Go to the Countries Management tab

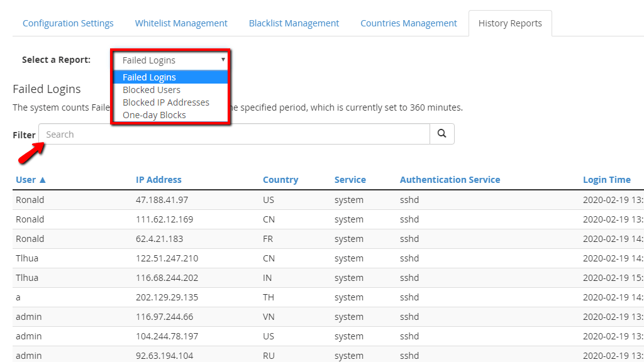click(409, 23)
